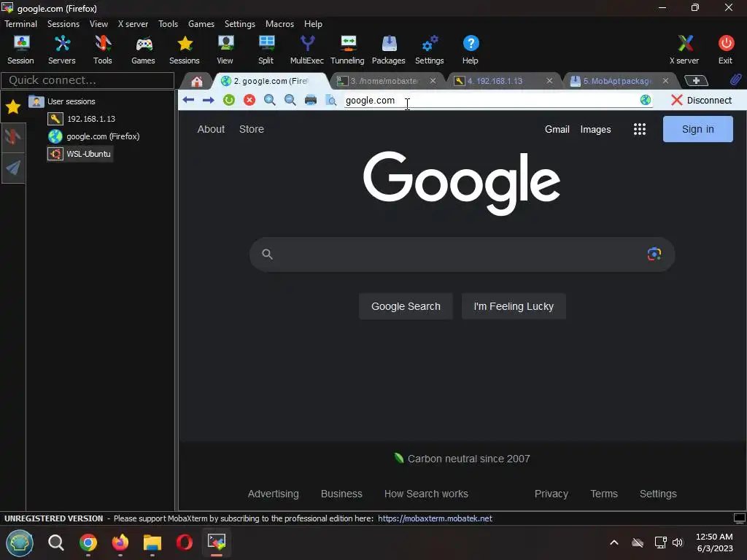Click the page search preview icon
The width and height of the screenshot is (747, 560).
[330, 100]
